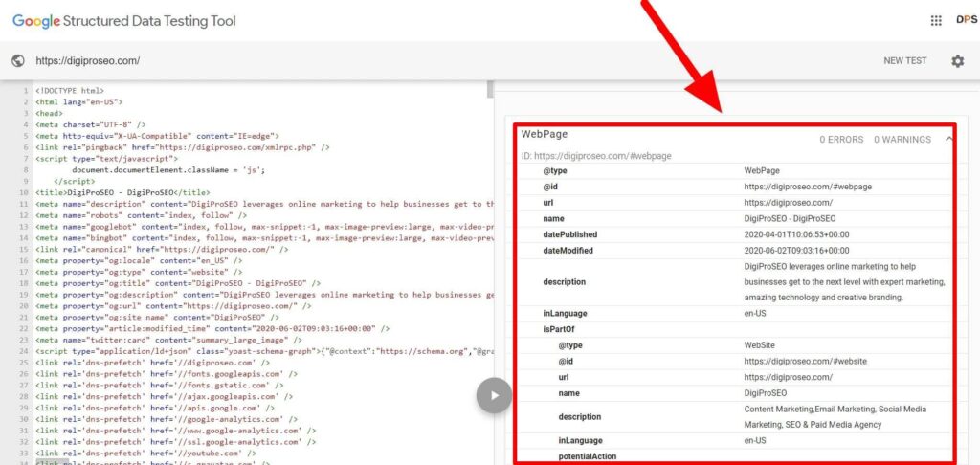980x465 pixels.
Task: Click the WebSite type value
Action: 759,345
